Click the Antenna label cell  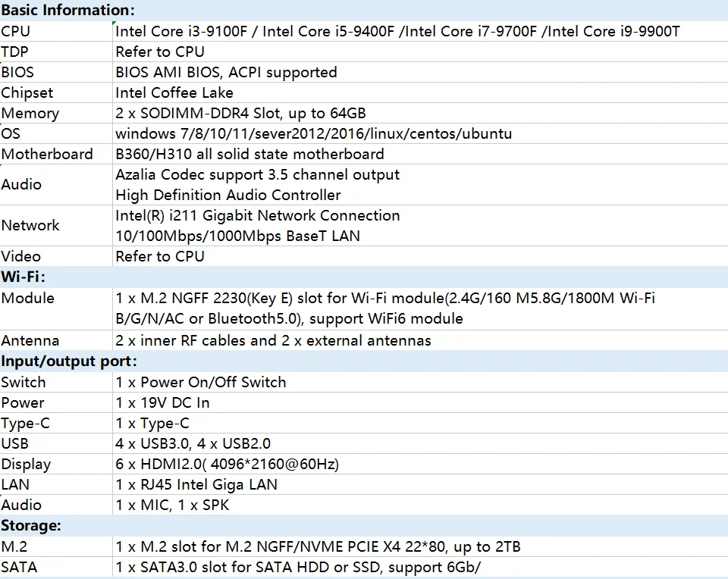pos(55,340)
